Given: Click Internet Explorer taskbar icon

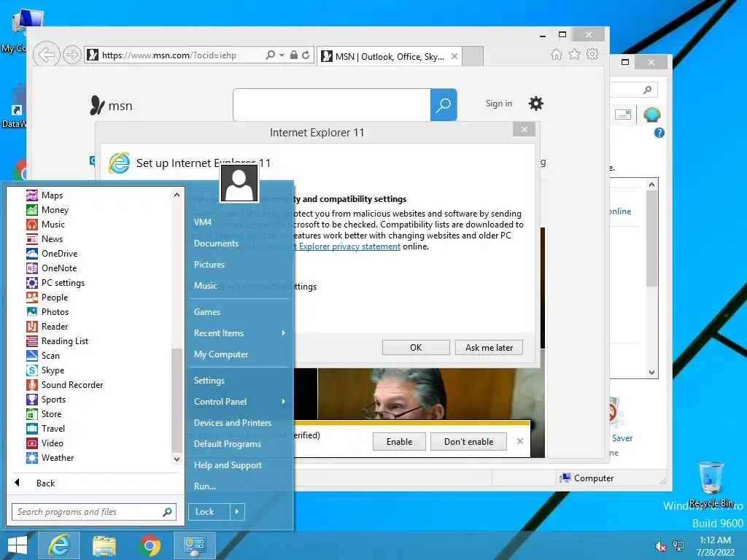Looking at the screenshot, I should click(59, 545).
